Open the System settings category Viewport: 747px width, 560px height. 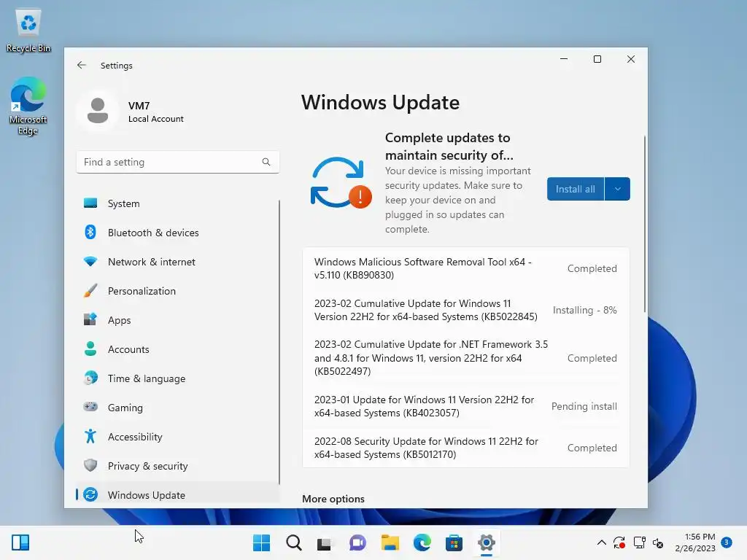click(178, 203)
